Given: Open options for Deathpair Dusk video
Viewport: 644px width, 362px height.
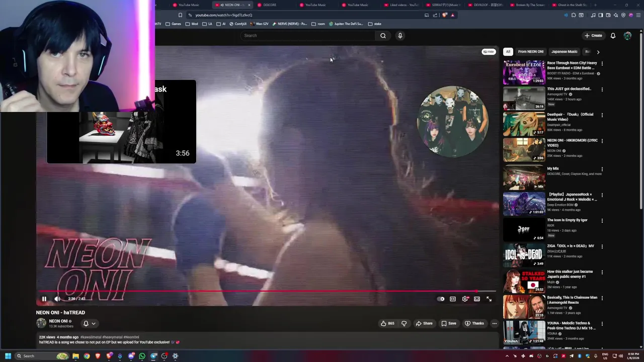Looking at the screenshot, I should [x=602, y=115].
